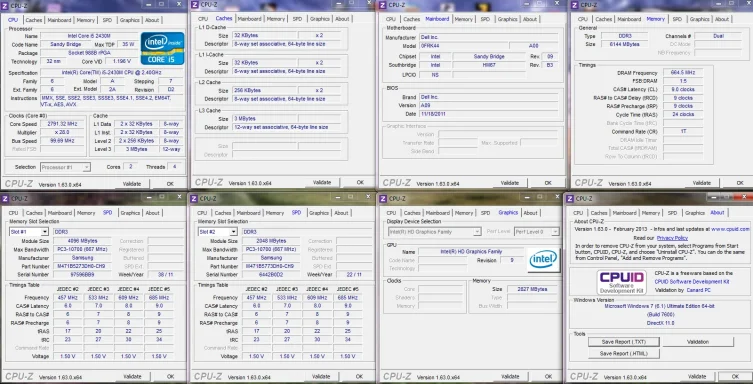
Task: Click OK in the Memory window
Action: point(740,183)
